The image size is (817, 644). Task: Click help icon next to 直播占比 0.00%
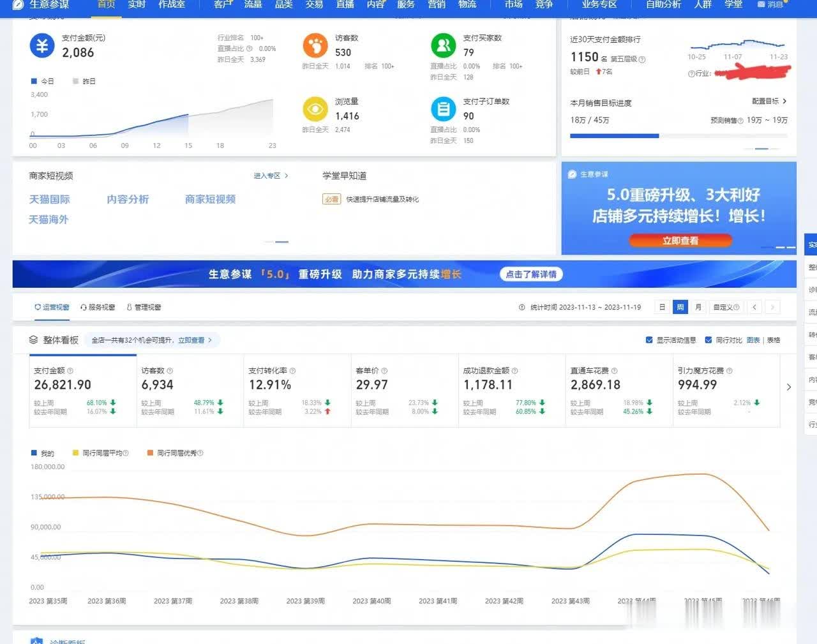tap(249, 49)
